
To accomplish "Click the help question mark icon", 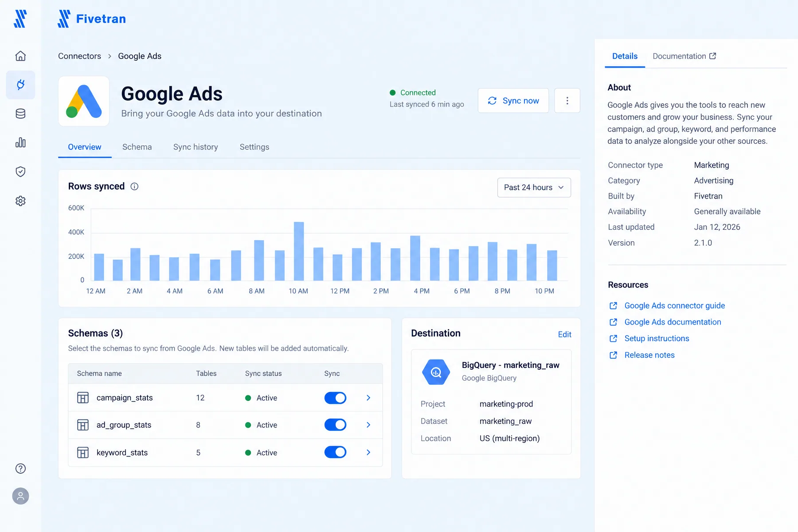I will click(x=20, y=469).
